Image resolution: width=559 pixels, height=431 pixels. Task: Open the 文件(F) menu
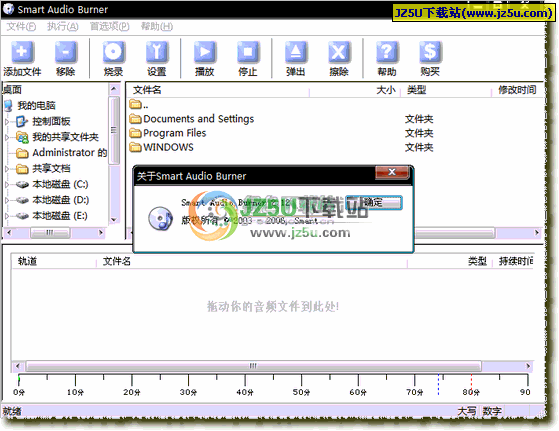(x=21, y=26)
